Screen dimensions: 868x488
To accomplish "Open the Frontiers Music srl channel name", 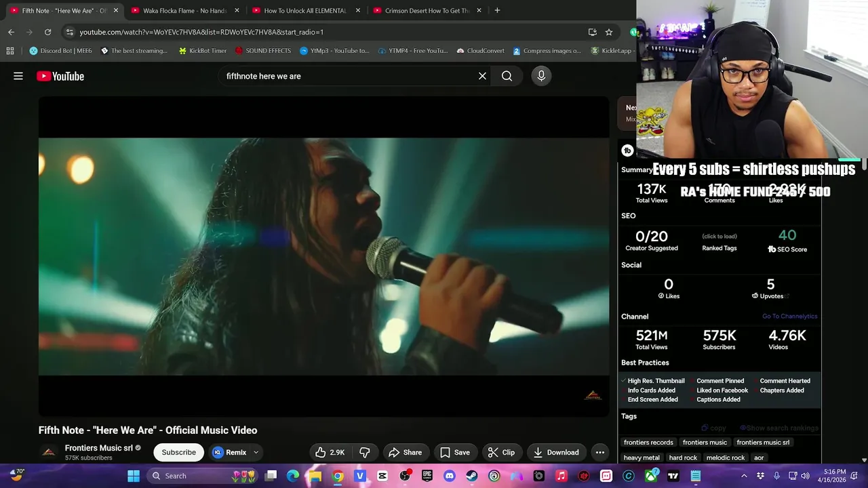I will 99,448.
